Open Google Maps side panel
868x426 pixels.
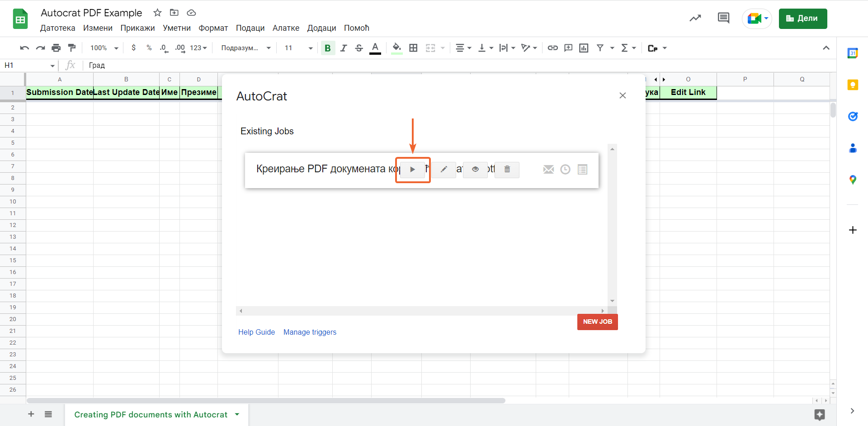(x=853, y=180)
